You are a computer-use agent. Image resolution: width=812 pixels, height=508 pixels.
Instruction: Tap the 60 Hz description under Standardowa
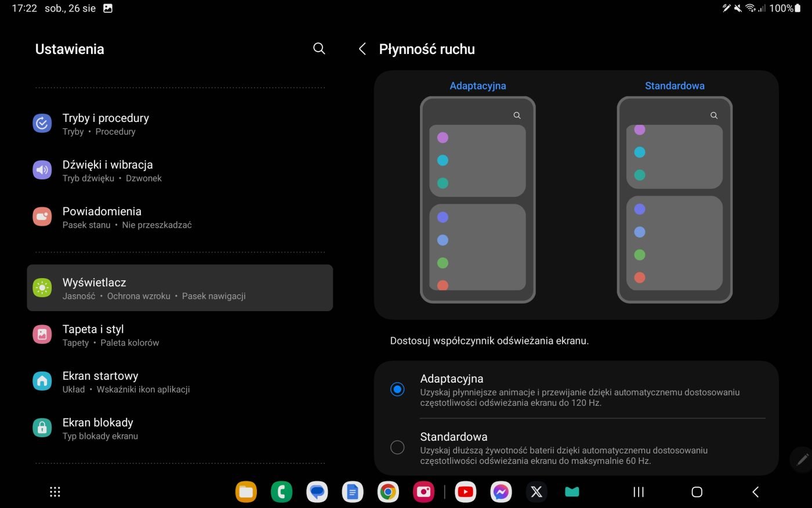coord(564,455)
